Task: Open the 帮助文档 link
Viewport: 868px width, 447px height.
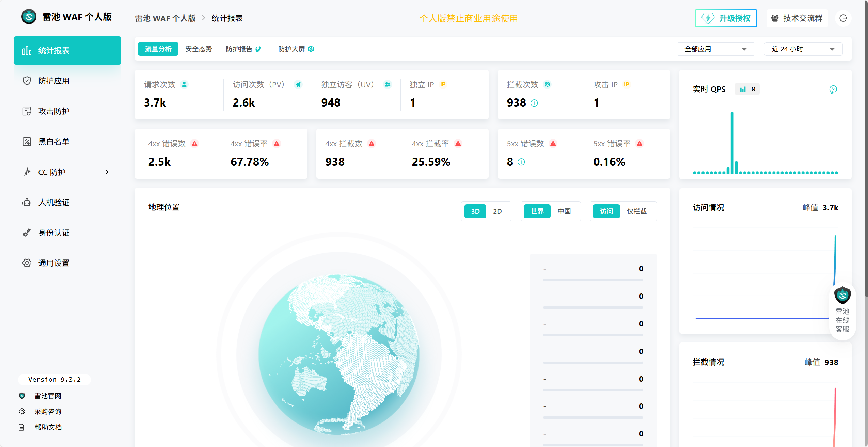Action: click(48, 427)
